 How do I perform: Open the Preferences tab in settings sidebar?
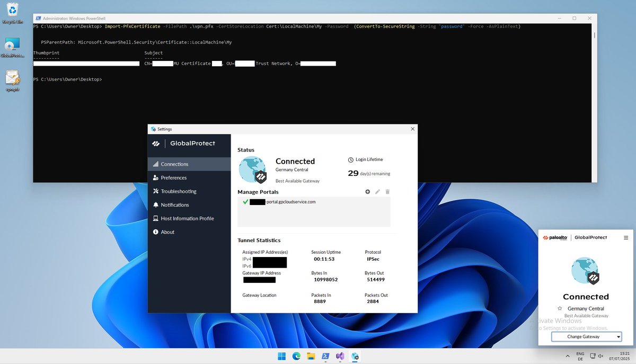[x=189, y=178]
